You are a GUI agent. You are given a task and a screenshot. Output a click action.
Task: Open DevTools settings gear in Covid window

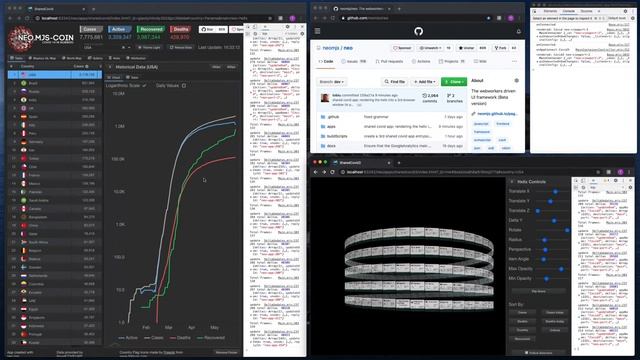[x=288, y=27]
